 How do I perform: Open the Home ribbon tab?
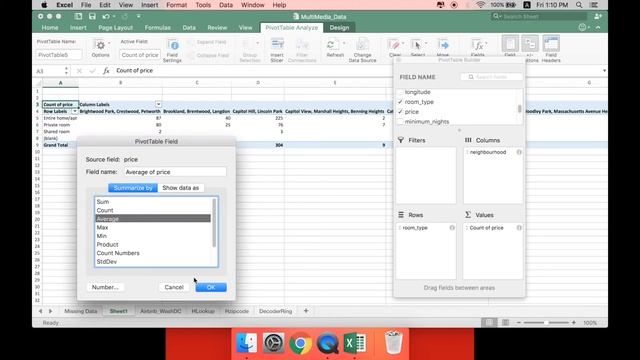tap(50, 27)
